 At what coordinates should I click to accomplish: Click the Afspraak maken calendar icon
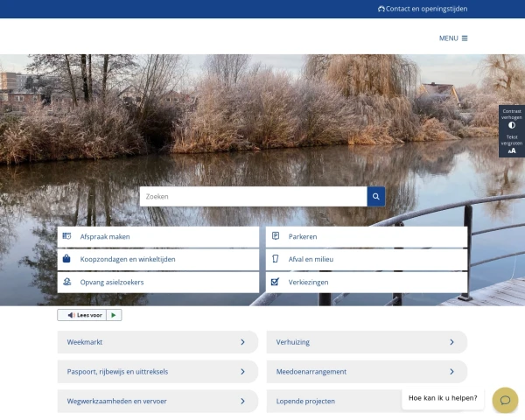click(x=66, y=236)
